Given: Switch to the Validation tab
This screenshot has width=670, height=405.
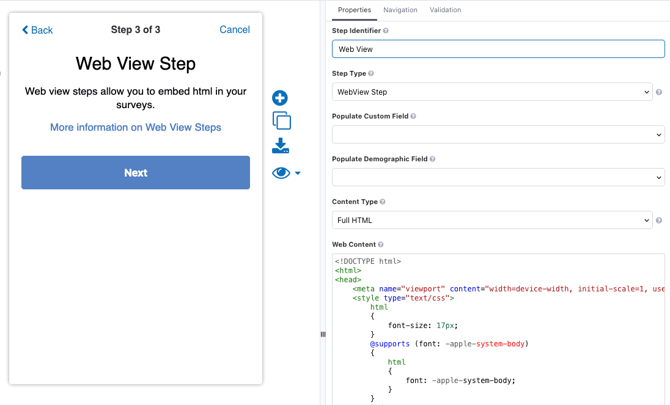Looking at the screenshot, I should (445, 10).
